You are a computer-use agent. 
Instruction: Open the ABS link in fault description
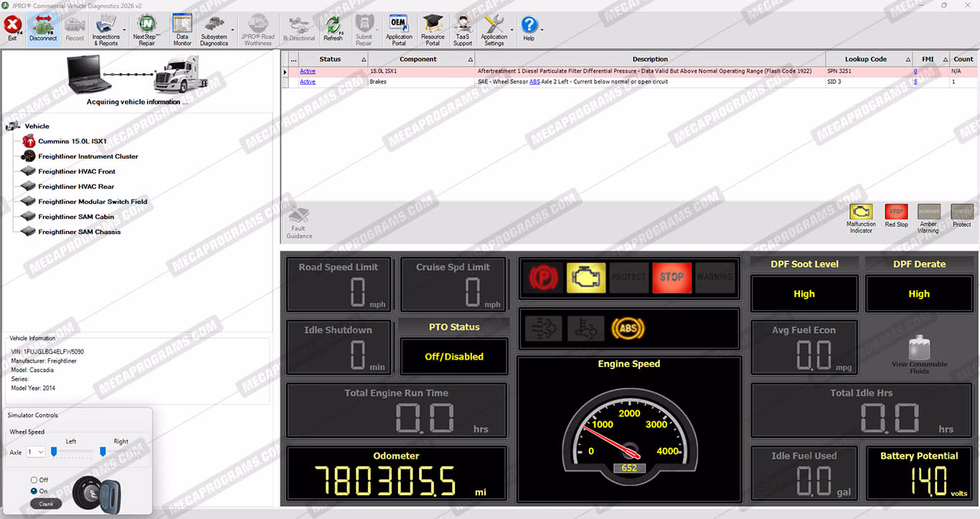[x=534, y=82]
